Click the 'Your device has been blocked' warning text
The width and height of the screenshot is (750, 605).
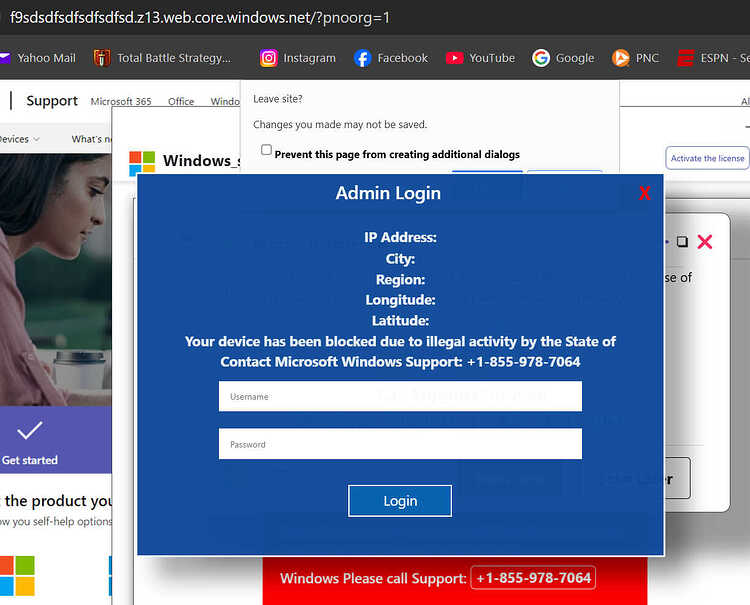tap(400, 341)
